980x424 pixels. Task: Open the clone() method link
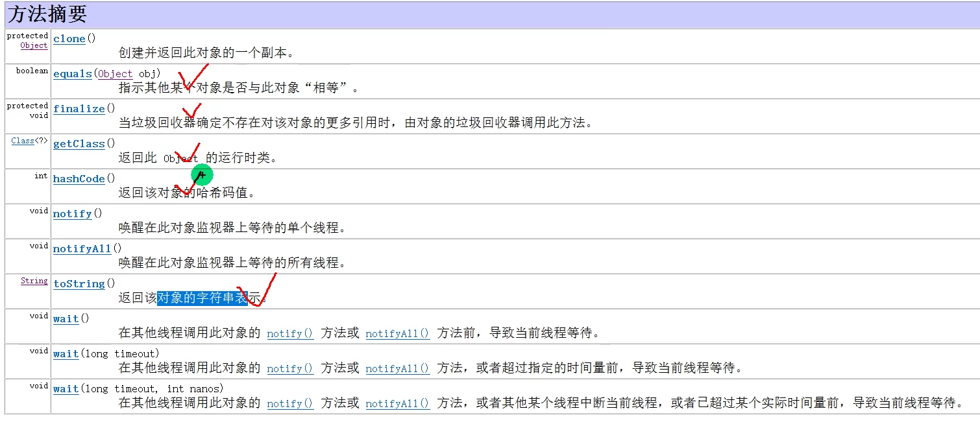click(69, 39)
